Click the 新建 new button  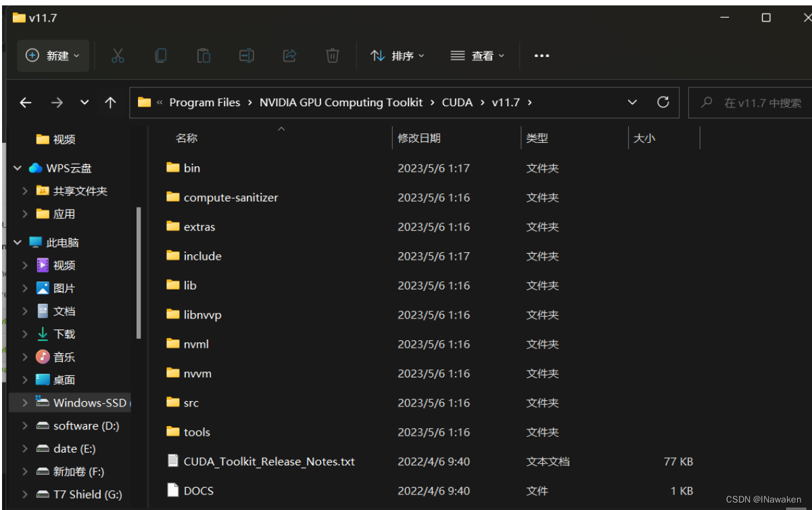53,56
